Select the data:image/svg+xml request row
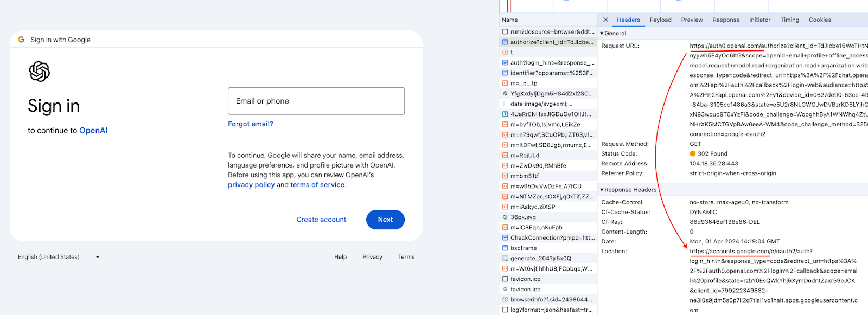This screenshot has width=868, height=315. [548, 104]
